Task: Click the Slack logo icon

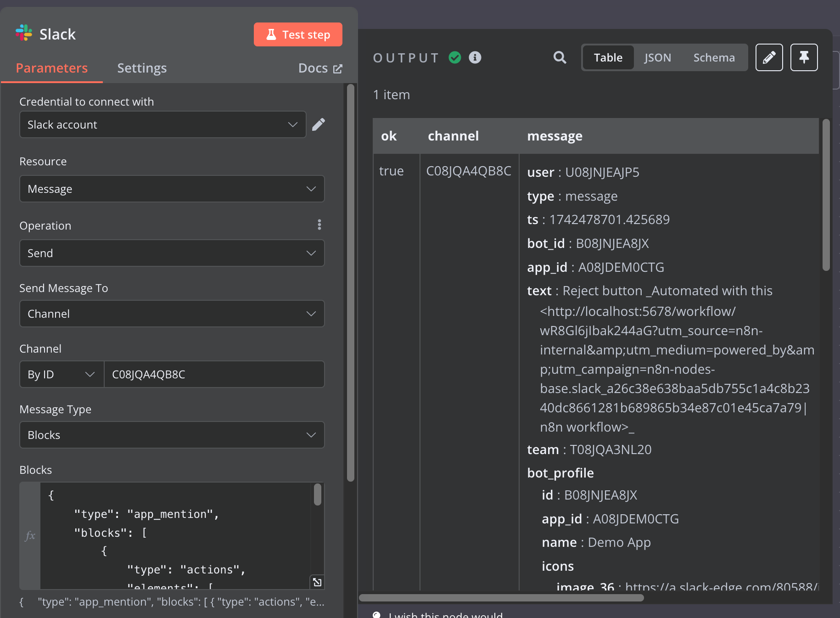Action: click(24, 33)
